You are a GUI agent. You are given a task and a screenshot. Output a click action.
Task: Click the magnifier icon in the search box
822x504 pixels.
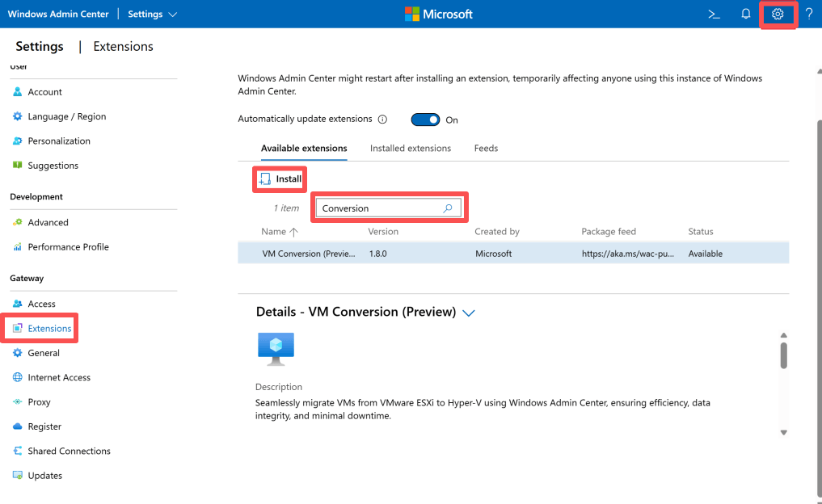(448, 208)
